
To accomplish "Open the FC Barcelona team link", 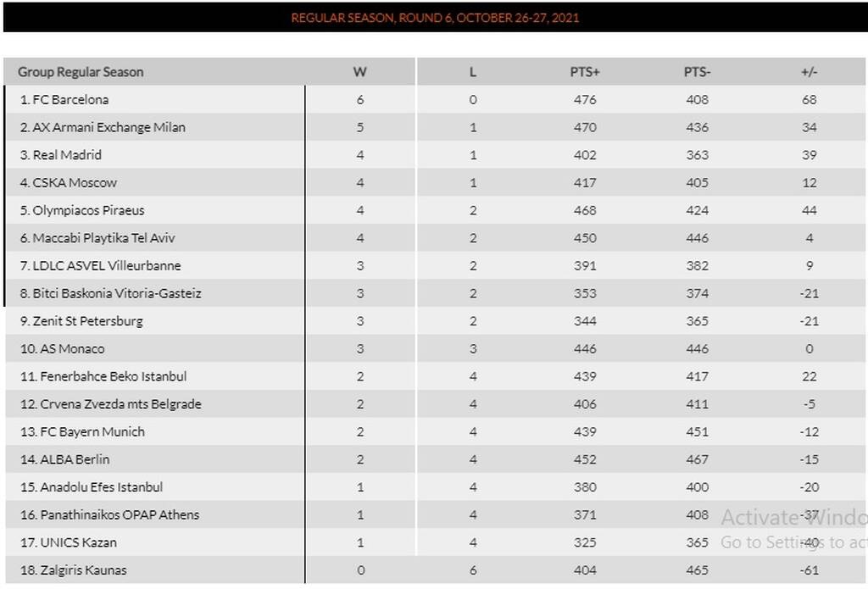I will (x=70, y=100).
